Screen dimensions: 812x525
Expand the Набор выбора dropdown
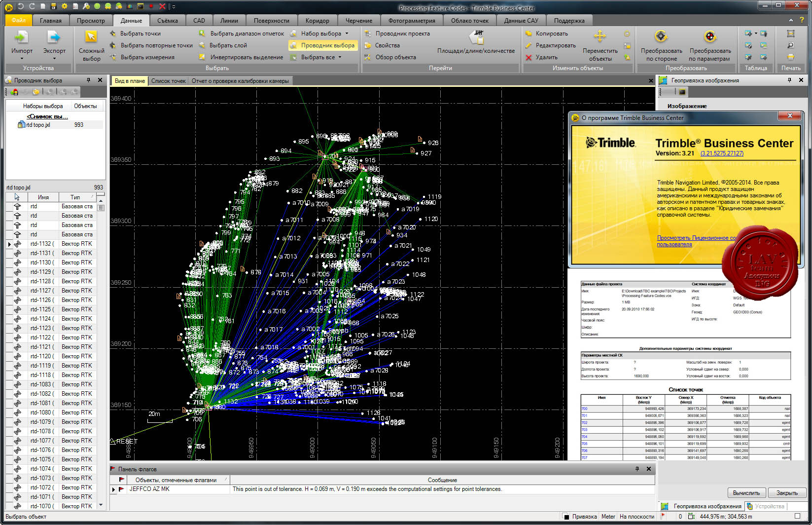347,34
